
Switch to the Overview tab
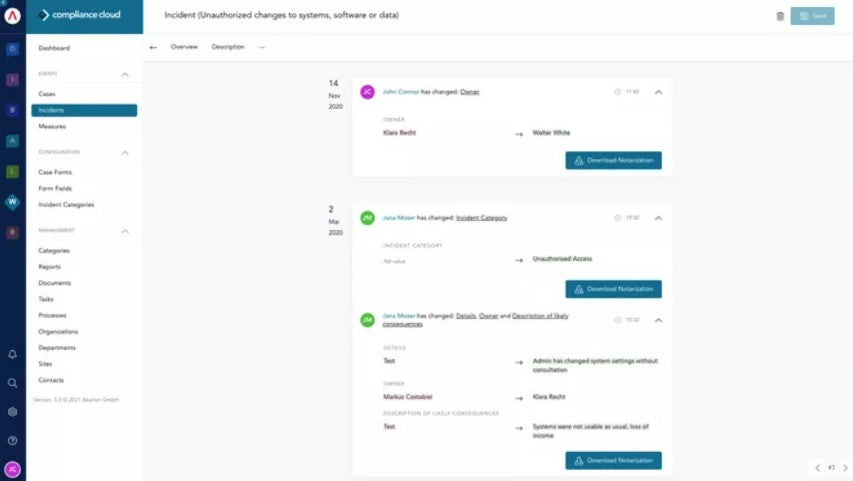click(x=184, y=47)
